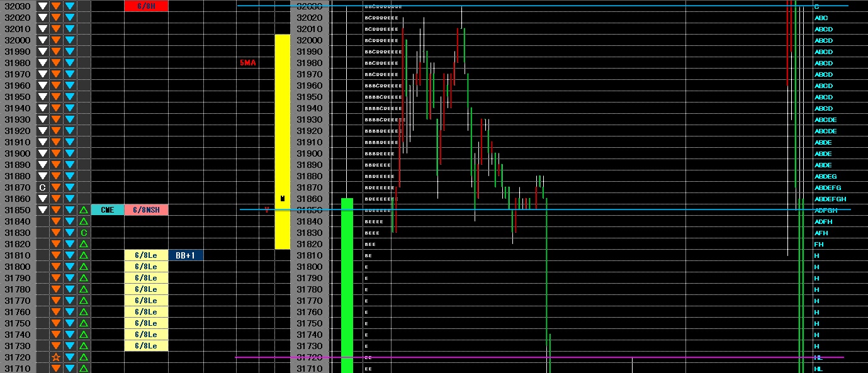Click the blue down triangle at 31740

coord(70,335)
